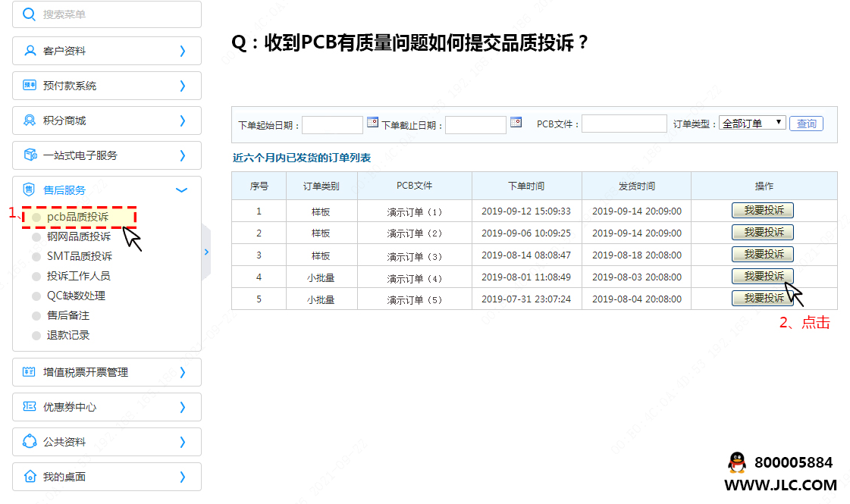Select the 退款记录 menu item

coord(68,335)
